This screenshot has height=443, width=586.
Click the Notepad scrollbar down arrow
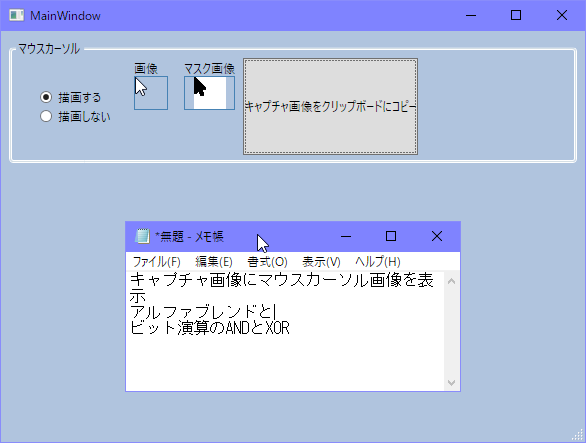click(x=451, y=383)
